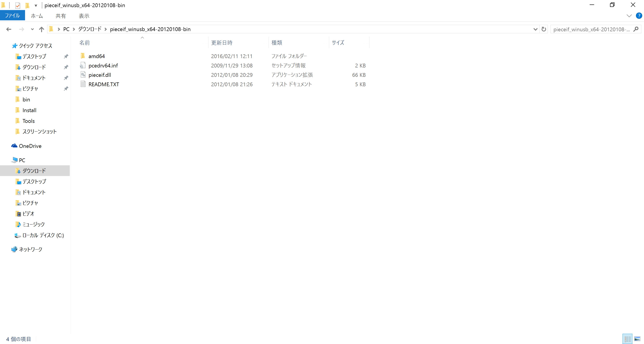Click the Properties quick access toolbar icon

click(17, 5)
